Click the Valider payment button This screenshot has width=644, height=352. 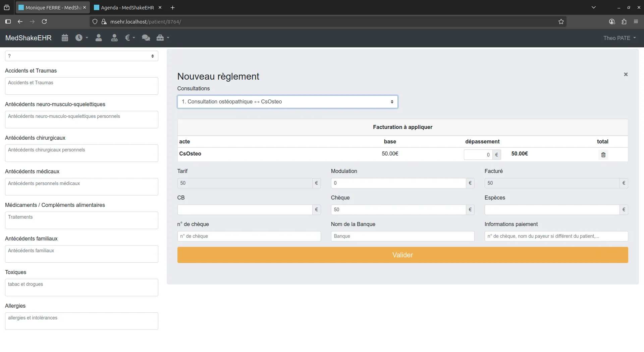pos(402,255)
